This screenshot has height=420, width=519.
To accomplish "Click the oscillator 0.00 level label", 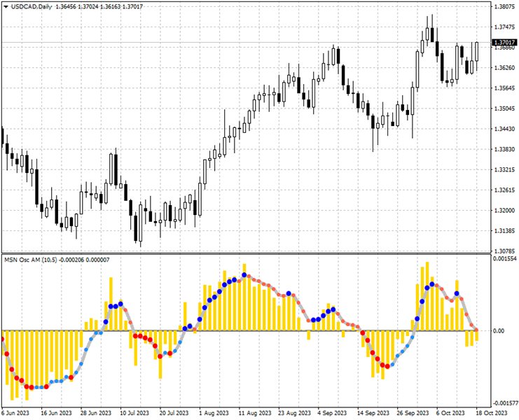I will click(500, 330).
